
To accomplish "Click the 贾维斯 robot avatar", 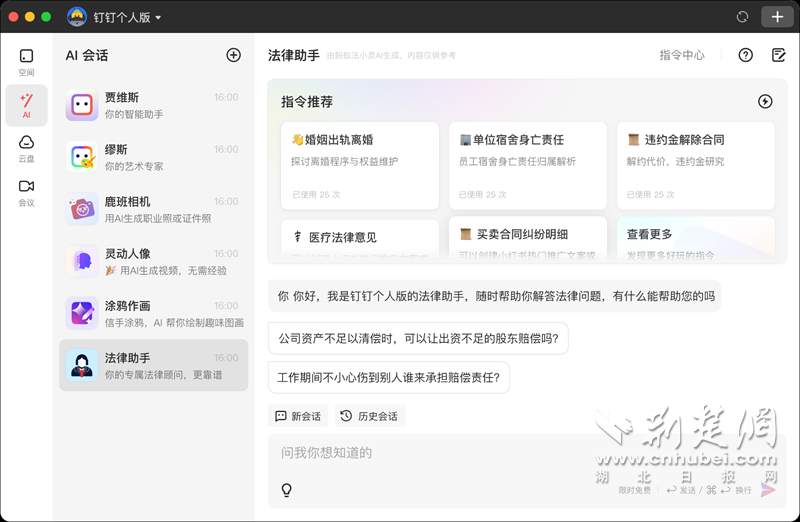I will (82, 105).
